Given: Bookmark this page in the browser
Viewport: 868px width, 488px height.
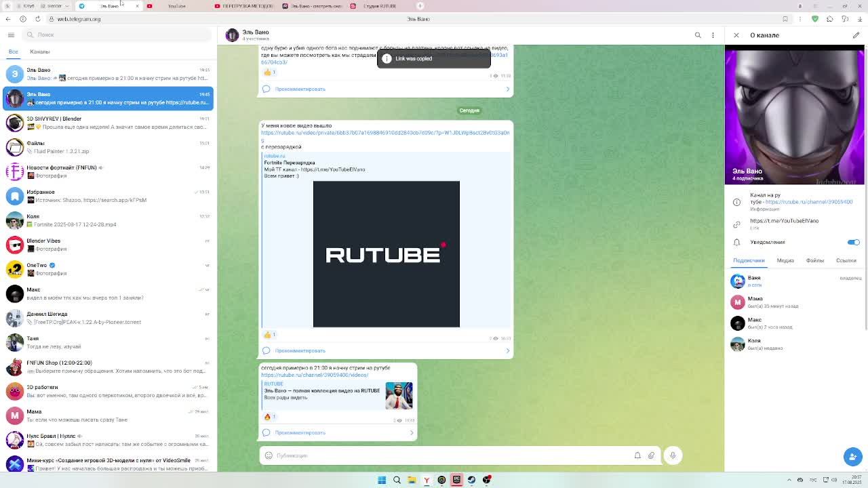Looking at the screenshot, I should (x=785, y=19).
